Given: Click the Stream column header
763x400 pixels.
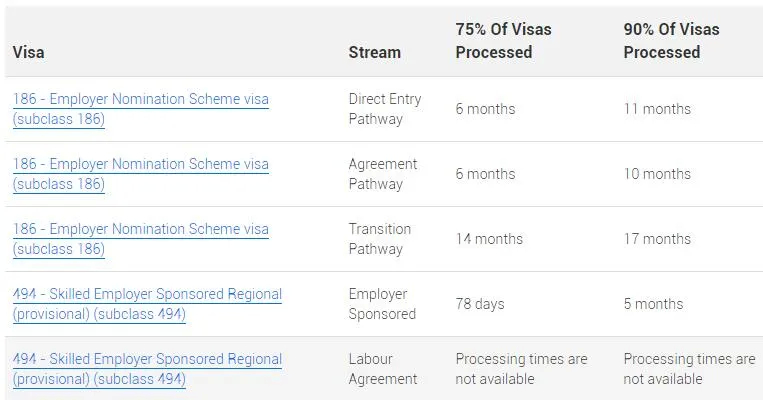Looking at the screenshot, I should [x=375, y=52].
